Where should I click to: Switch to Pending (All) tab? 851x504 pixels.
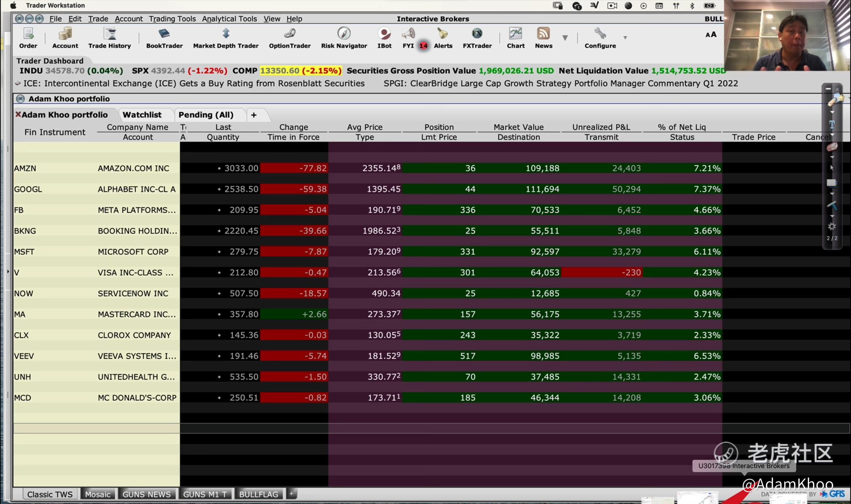206,115
